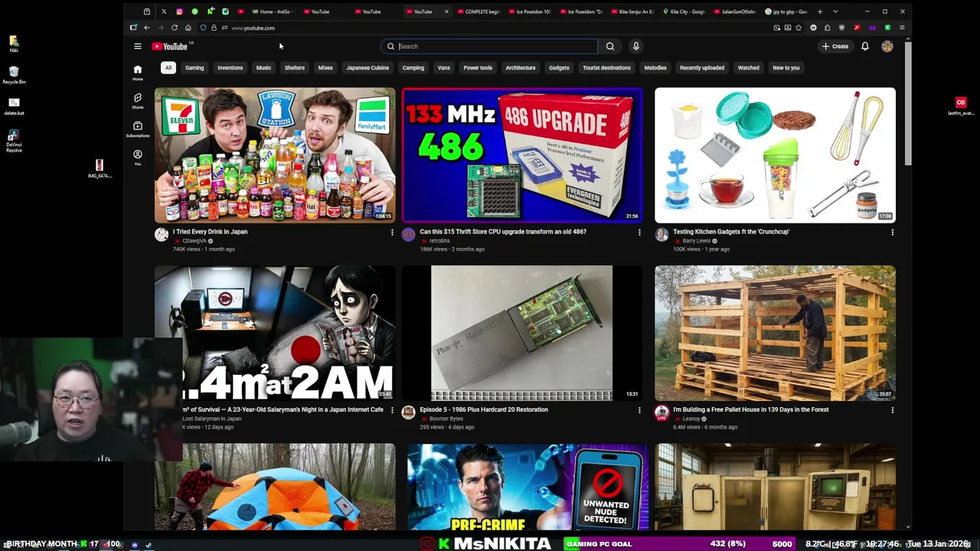This screenshot has width=980, height=551.
Task: Open options menu for the $15 CPU upgrade video
Action: (639, 232)
